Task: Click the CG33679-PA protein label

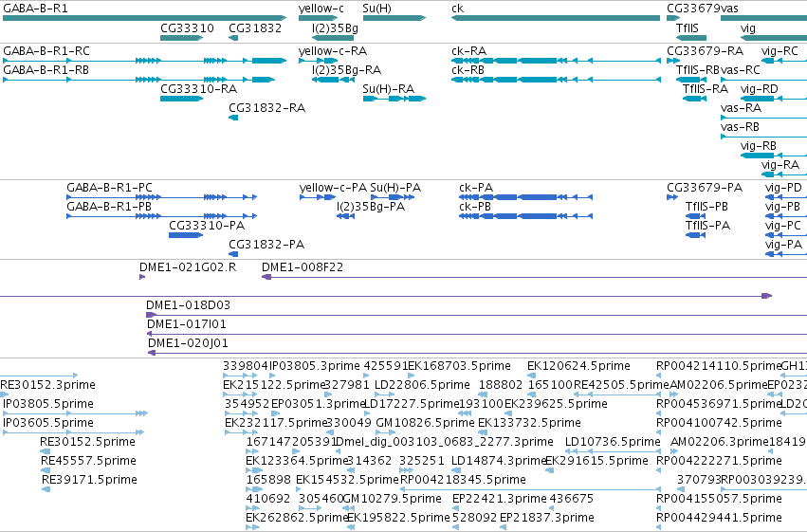Action: pos(705,187)
